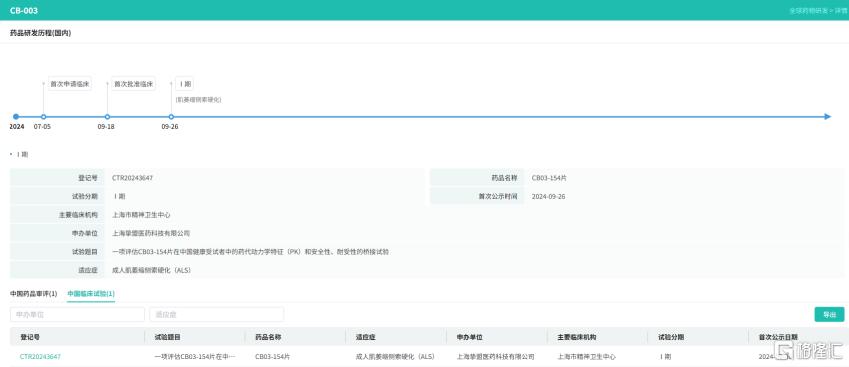Click detail value CTR20243647 in info panel
The width and height of the screenshot is (849, 367).
(132, 178)
